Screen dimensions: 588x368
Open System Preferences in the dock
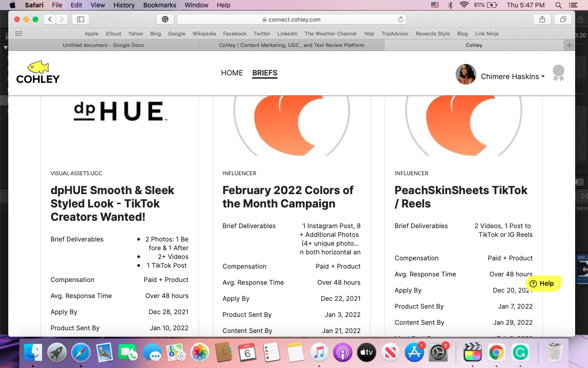(x=438, y=353)
